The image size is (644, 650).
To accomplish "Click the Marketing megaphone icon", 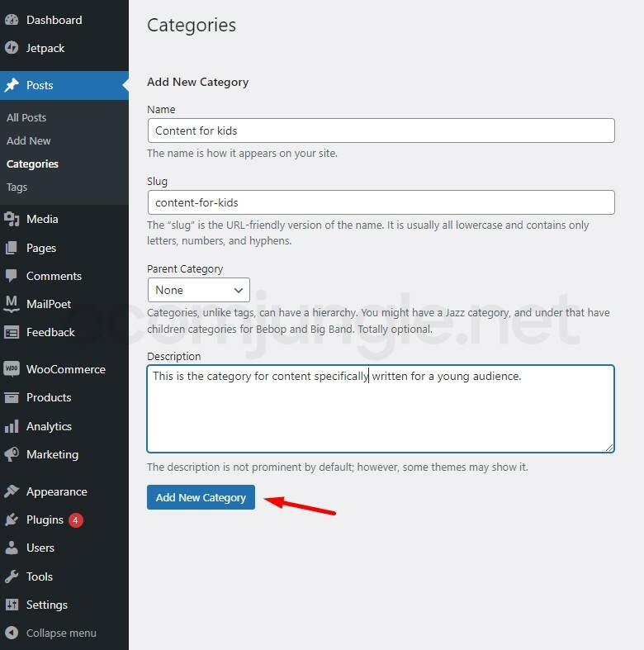I will pos(12,454).
